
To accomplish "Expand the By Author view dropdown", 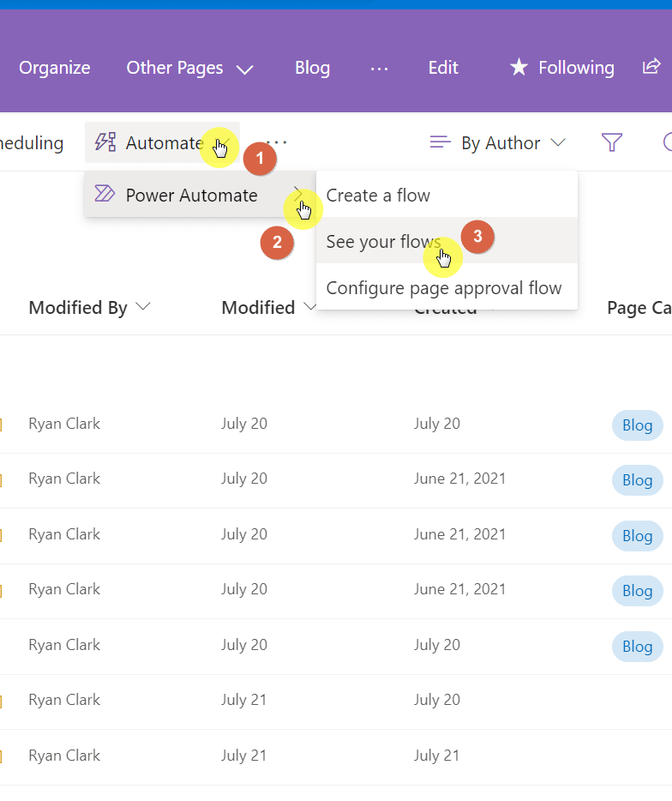I will pyautogui.click(x=558, y=142).
